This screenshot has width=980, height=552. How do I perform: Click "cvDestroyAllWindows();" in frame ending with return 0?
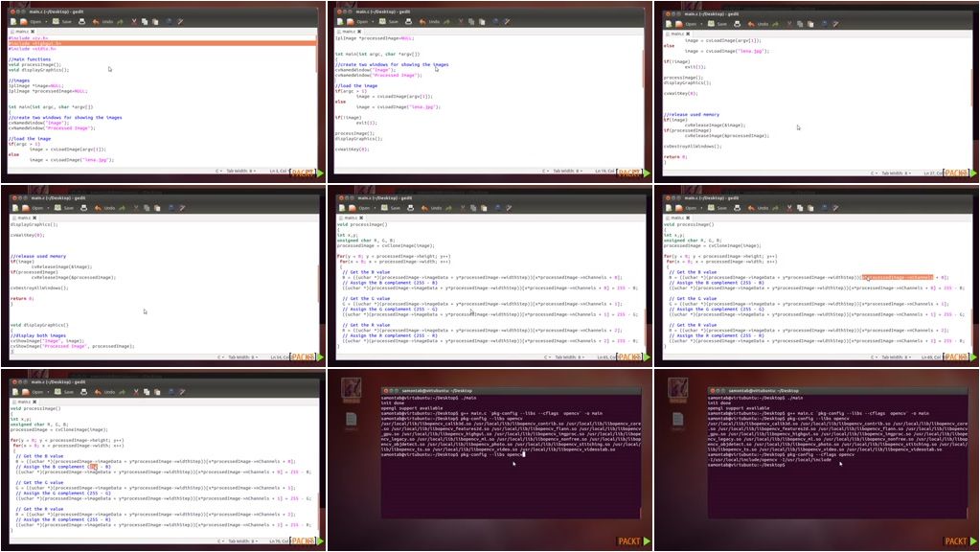[693, 147]
